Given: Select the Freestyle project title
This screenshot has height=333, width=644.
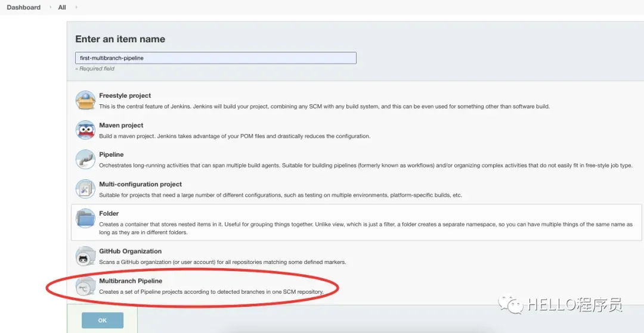Looking at the screenshot, I should [x=125, y=95].
